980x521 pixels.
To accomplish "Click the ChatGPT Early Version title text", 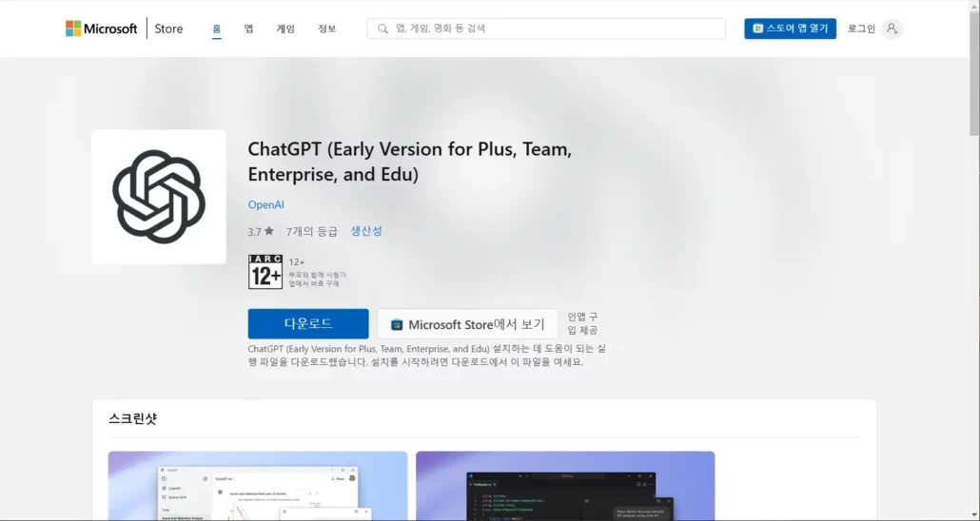I will pyautogui.click(x=410, y=162).
